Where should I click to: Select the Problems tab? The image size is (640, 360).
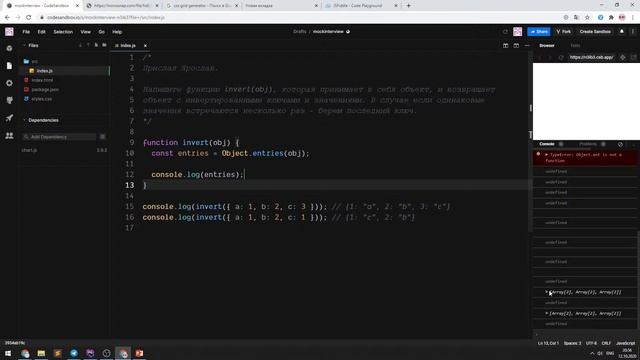pos(588,144)
